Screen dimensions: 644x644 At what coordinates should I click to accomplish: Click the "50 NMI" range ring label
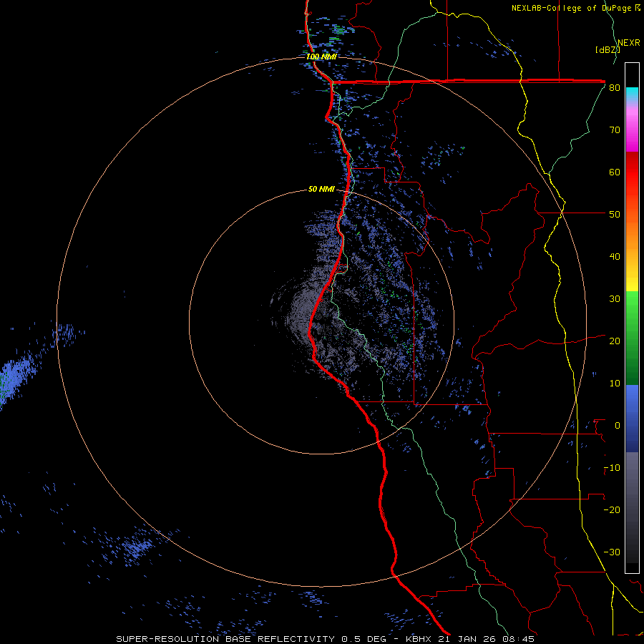pos(321,190)
